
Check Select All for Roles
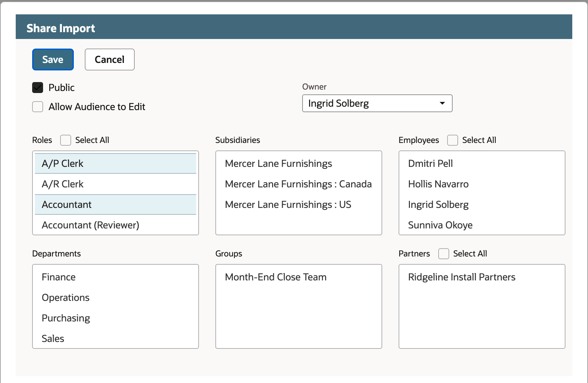pyautogui.click(x=66, y=140)
